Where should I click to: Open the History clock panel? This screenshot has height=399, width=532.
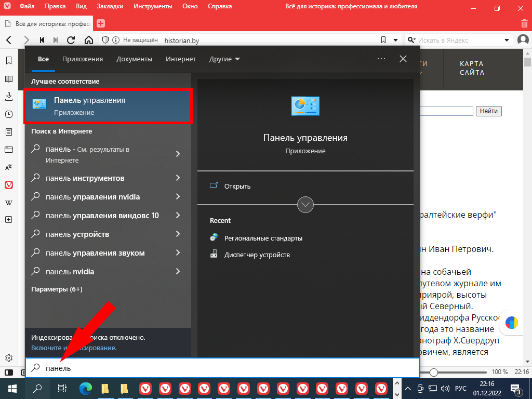tap(9, 114)
